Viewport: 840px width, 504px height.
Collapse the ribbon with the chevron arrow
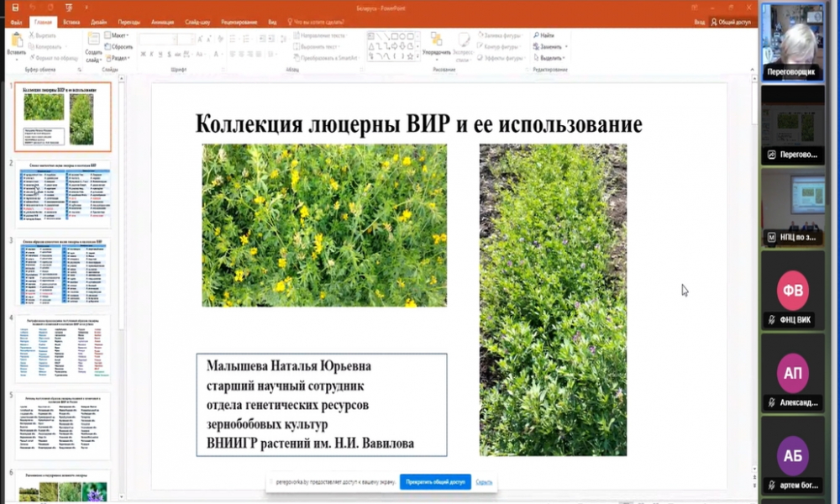pyautogui.click(x=752, y=70)
